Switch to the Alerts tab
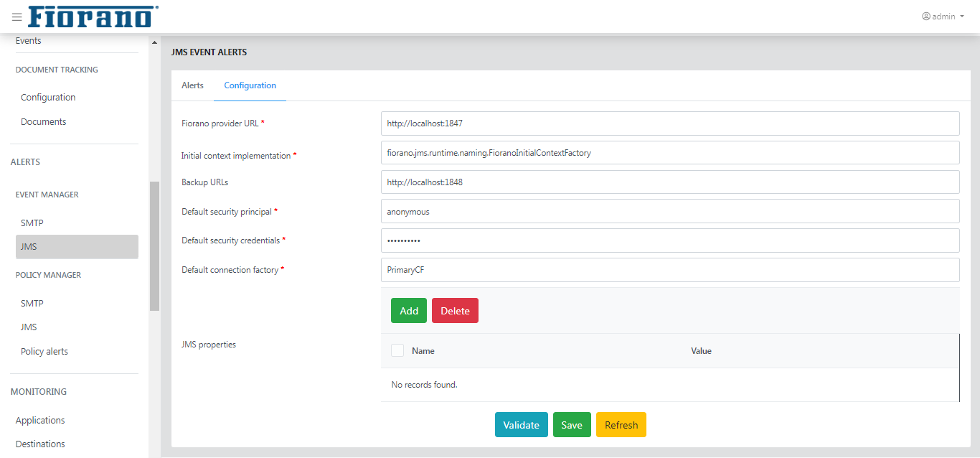Screen dimensions: 980x458 [192, 85]
